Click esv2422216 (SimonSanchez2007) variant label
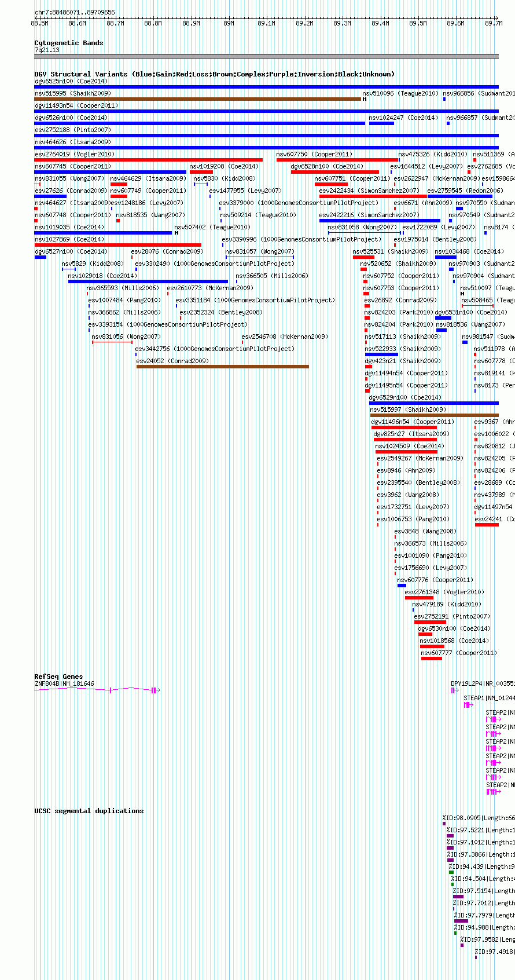The height and width of the screenshot is (980, 515). [369, 215]
